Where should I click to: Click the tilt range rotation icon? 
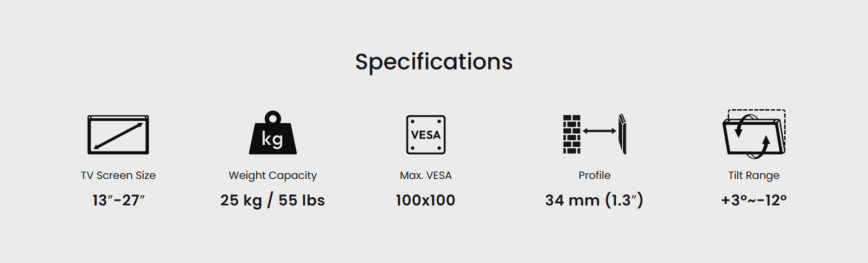(x=754, y=134)
